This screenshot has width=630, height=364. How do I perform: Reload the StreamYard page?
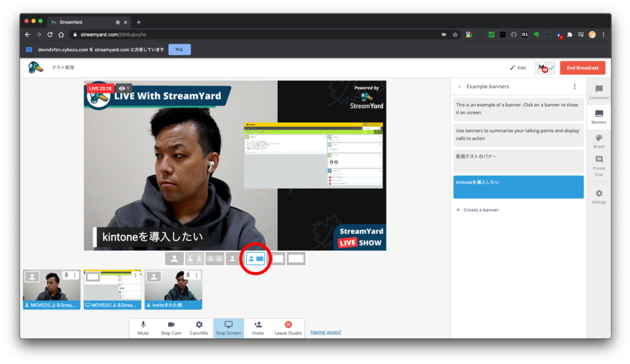(x=50, y=34)
